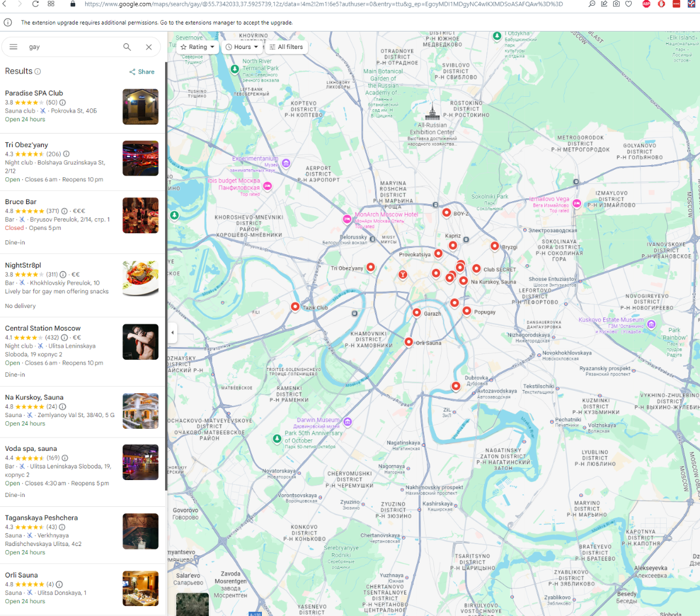Open the Orli Sauna result
Screen dimensions: 700x616
point(83,588)
